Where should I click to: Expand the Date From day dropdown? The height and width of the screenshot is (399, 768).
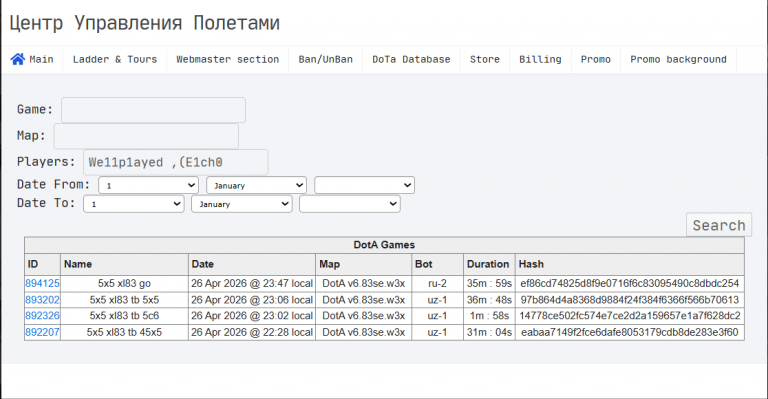pyautogui.click(x=148, y=186)
